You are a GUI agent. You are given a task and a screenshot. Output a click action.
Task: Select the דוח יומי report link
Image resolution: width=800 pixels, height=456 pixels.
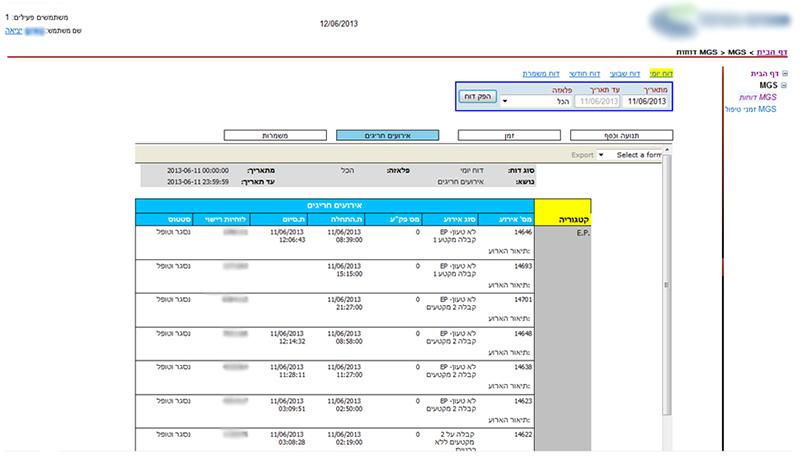[661, 74]
